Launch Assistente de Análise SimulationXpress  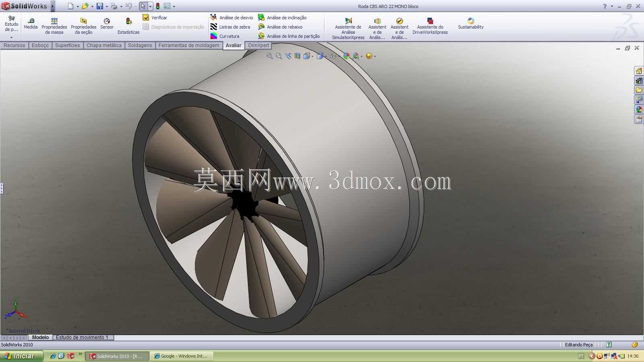point(348,29)
